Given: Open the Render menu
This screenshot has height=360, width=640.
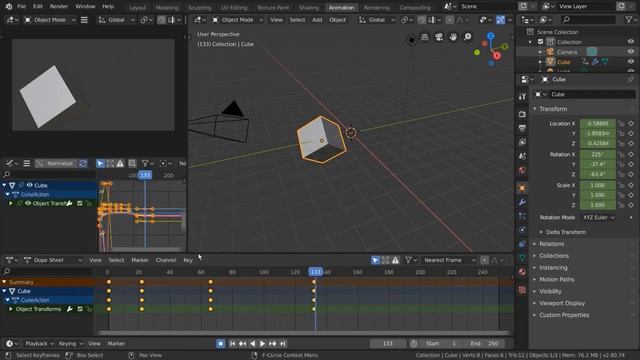Looking at the screenshot, I should 59,7.
